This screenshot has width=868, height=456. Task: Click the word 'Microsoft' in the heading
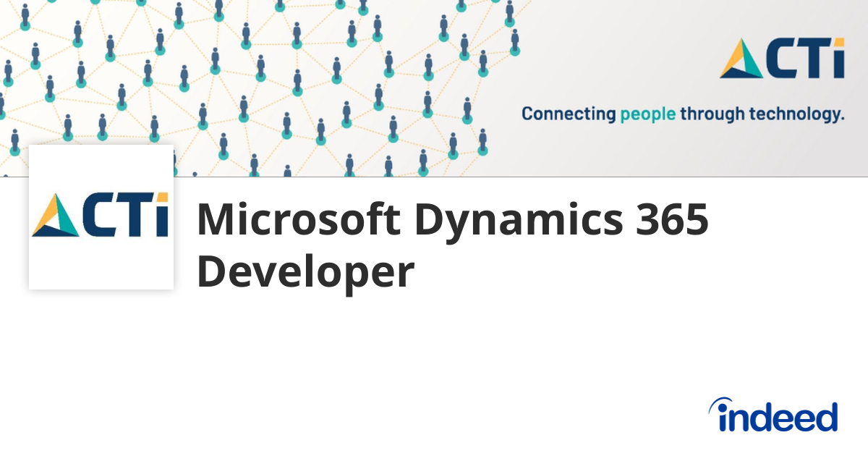point(299,219)
